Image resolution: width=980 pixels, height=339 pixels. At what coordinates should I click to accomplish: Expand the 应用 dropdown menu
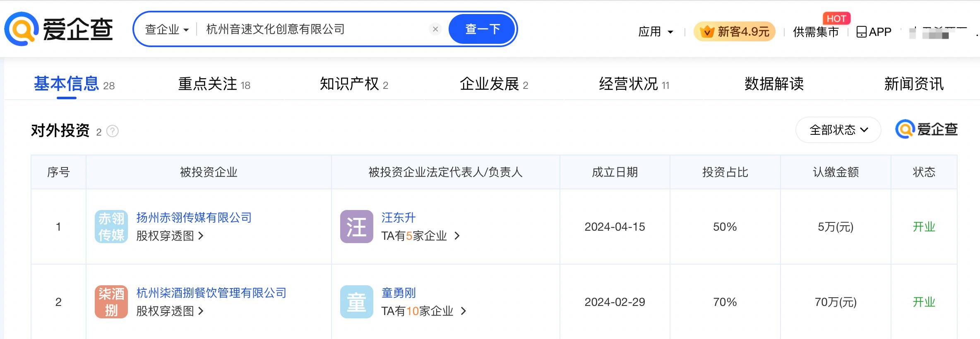click(x=656, y=31)
